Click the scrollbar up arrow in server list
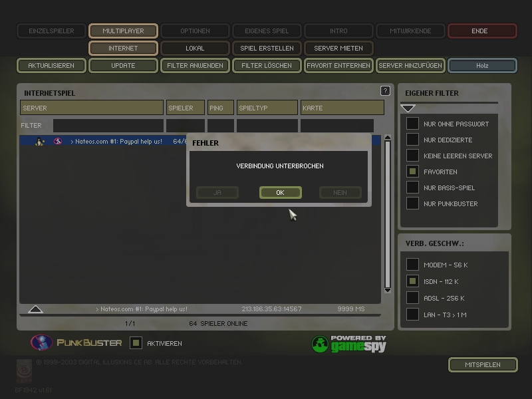Screen dimensions: 532x399 click(388, 139)
